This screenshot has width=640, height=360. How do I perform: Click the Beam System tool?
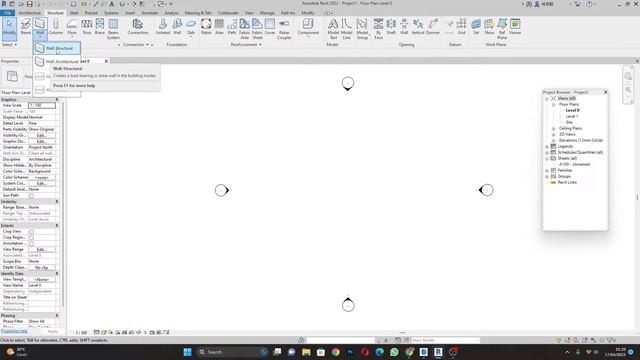113,29
